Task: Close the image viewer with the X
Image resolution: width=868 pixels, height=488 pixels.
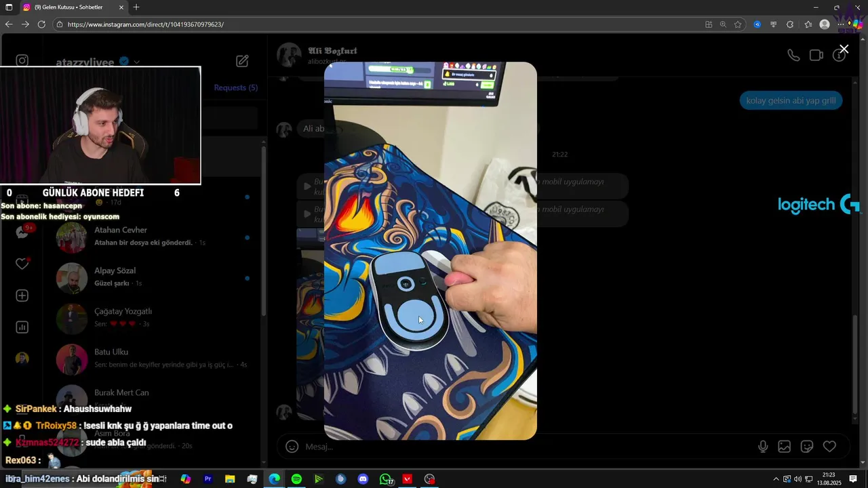Action: (x=844, y=49)
